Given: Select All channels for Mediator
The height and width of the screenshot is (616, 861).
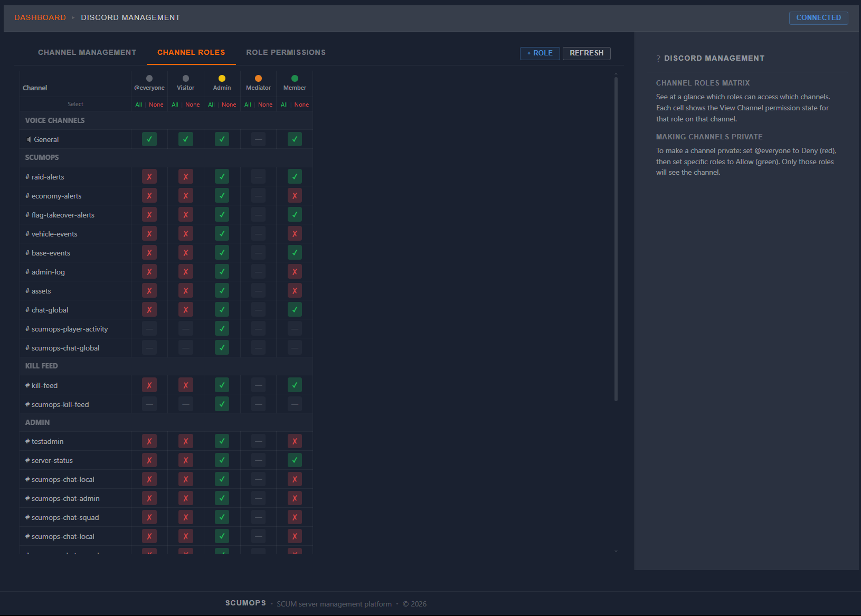Looking at the screenshot, I should click(248, 105).
